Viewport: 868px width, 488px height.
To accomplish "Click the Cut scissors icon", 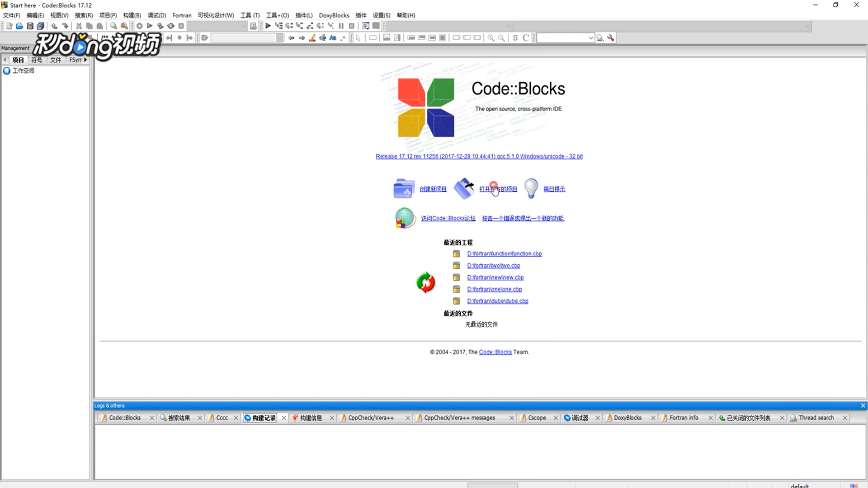I will [x=79, y=26].
